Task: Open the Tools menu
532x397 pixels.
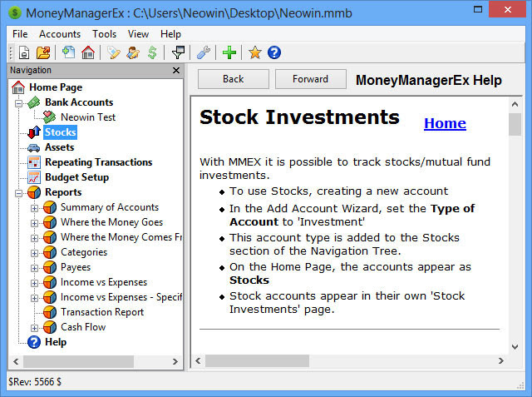Action: (105, 34)
